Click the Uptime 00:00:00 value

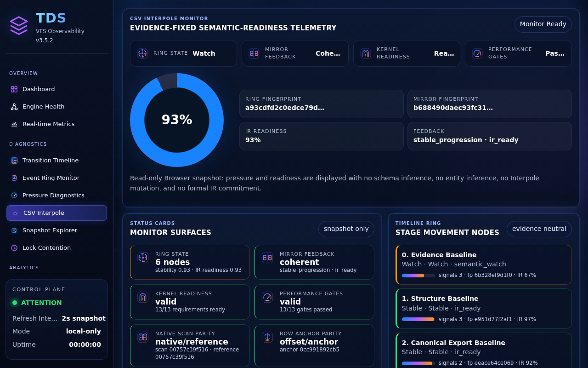point(85,345)
